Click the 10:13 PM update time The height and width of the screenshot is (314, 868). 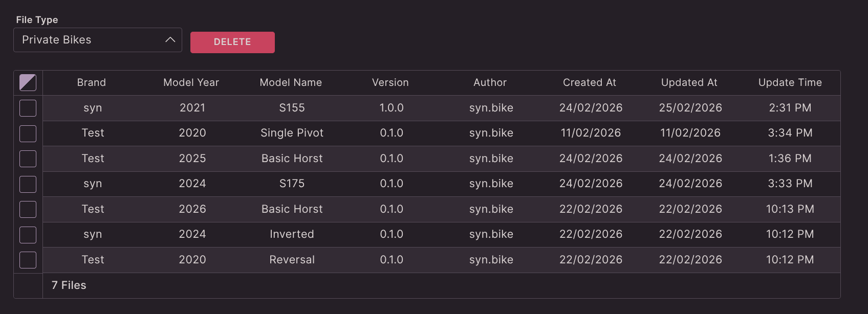pyautogui.click(x=790, y=209)
